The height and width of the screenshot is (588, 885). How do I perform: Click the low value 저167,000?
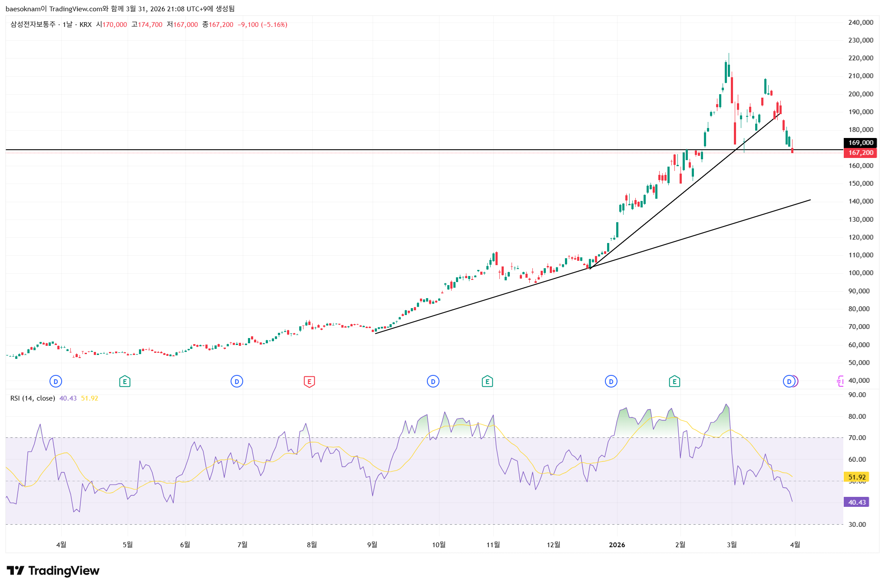click(182, 25)
